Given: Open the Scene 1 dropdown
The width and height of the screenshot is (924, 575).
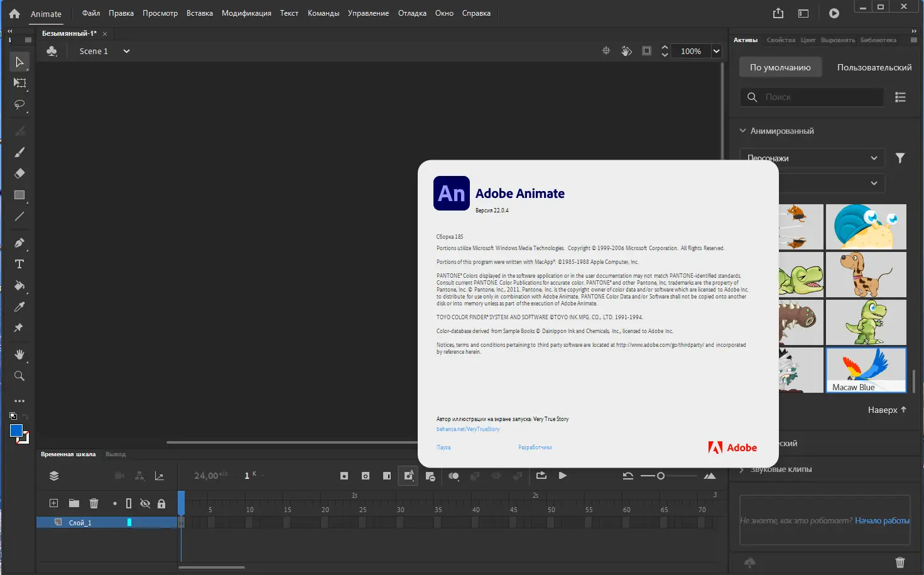Looking at the screenshot, I should (x=126, y=51).
